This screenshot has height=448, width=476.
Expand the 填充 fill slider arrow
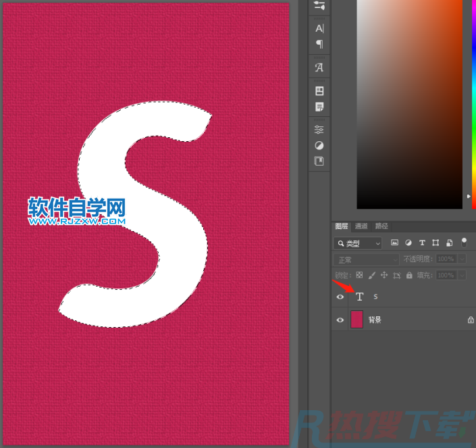(x=462, y=276)
